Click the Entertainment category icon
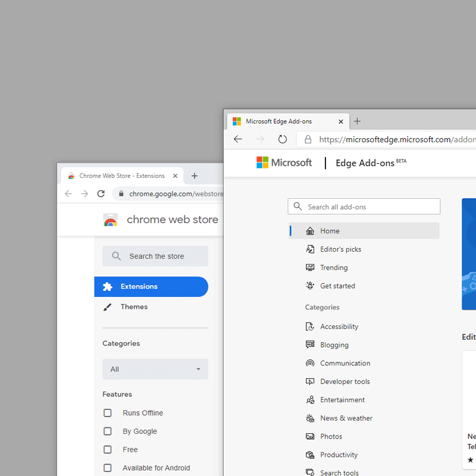Image resolution: width=476 pixels, height=476 pixels. [310, 400]
